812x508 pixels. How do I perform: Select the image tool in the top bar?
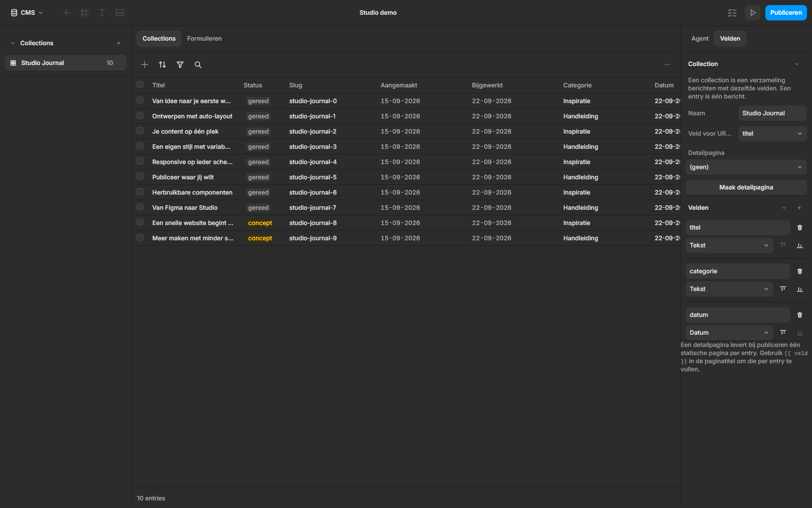click(x=120, y=13)
